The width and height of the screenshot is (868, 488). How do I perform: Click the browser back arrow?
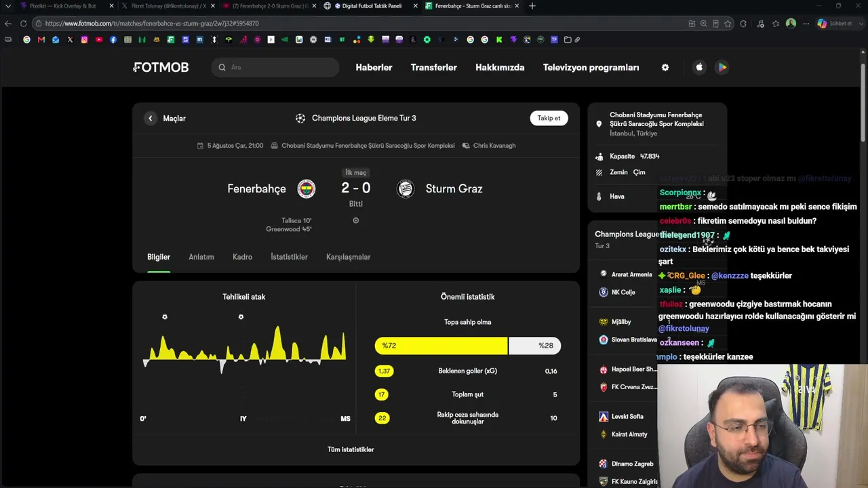[x=8, y=23]
